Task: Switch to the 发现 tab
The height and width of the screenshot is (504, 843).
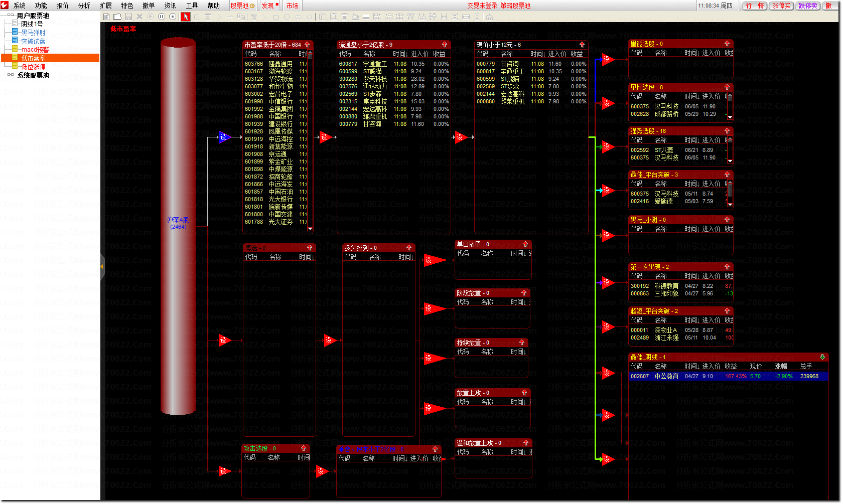Action: point(269,6)
